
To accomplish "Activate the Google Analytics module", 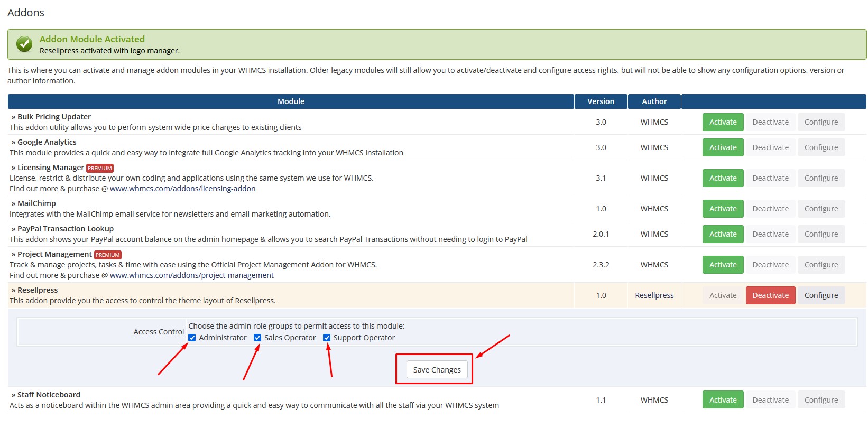I will pyautogui.click(x=723, y=147).
